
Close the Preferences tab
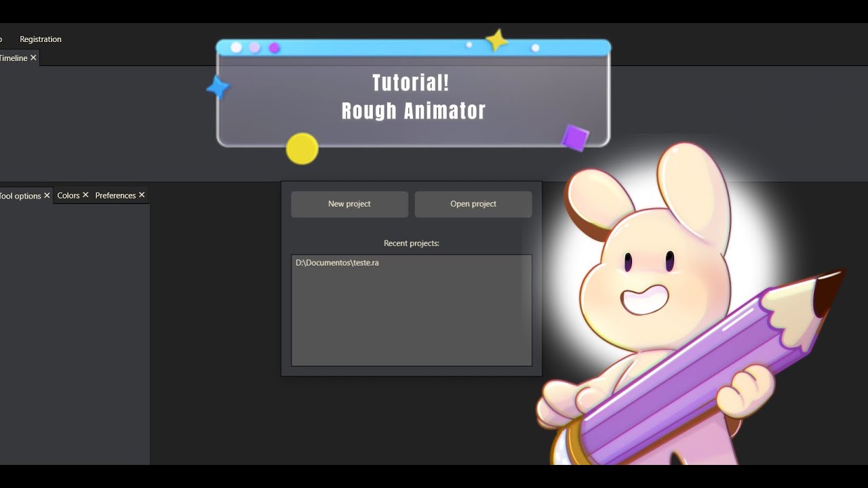[x=142, y=195]
